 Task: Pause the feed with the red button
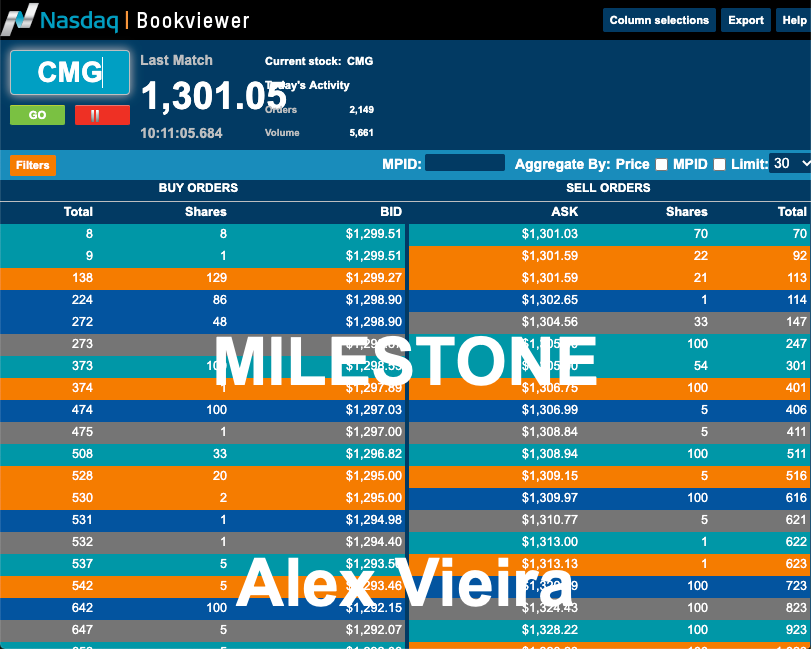point(102,115)
